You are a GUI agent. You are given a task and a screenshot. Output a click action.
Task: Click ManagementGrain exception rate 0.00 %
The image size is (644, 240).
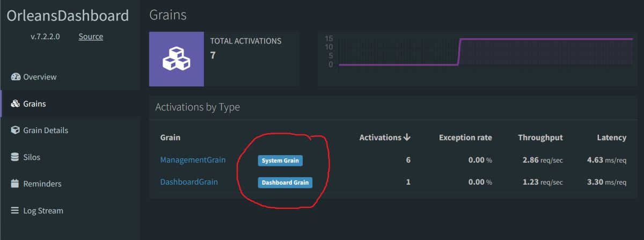tap(480, 160)
